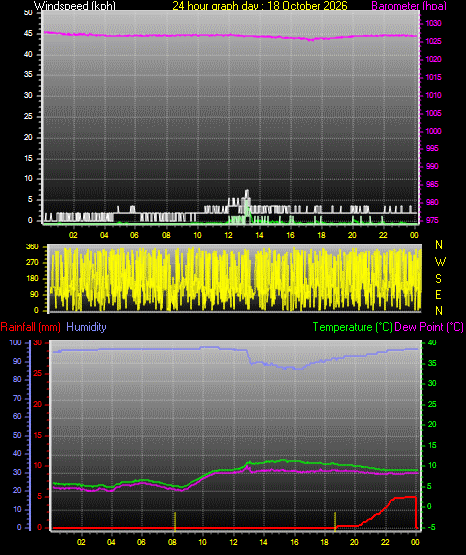Select the 80 value on the humidity axis
The height and width of the screenshot is (555, 466).
click(17, 379)
